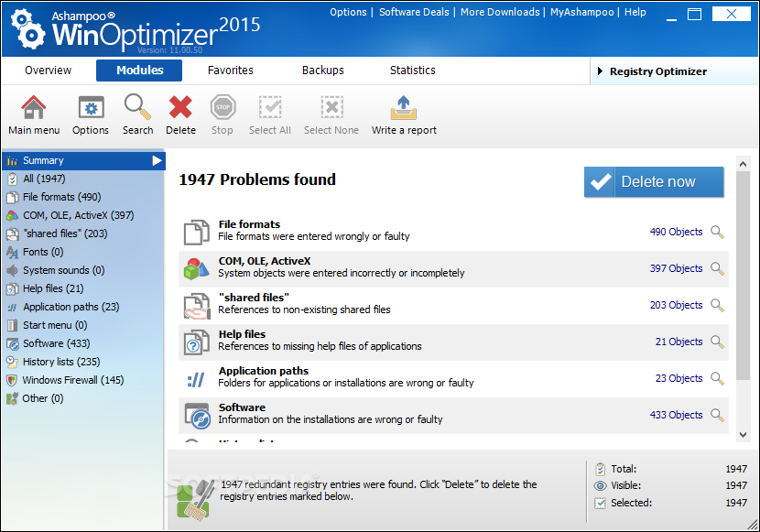
Task: Click the shared files hand icon in the list
Action: coord(196,306)
